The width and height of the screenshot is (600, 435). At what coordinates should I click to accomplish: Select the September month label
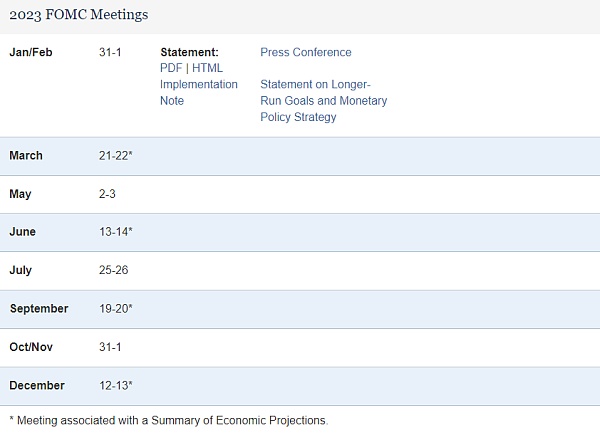pyautogui.click(x=39, y=309)
